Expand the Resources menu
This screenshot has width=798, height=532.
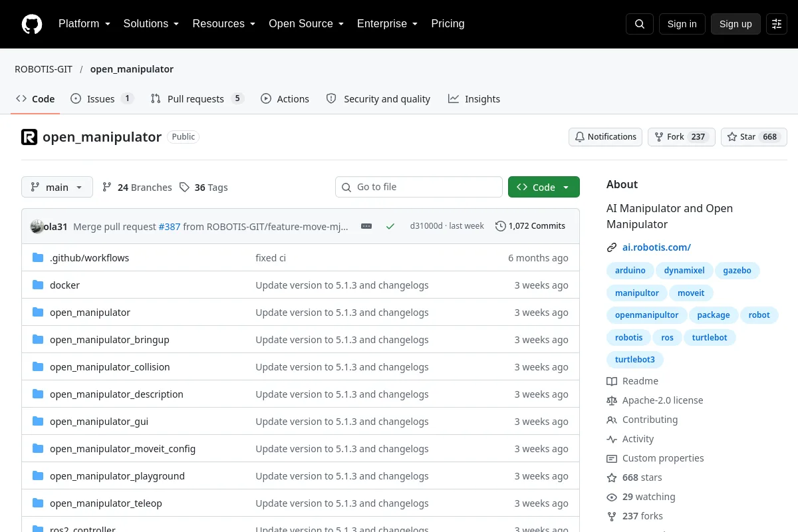click(x=224, y=24)
